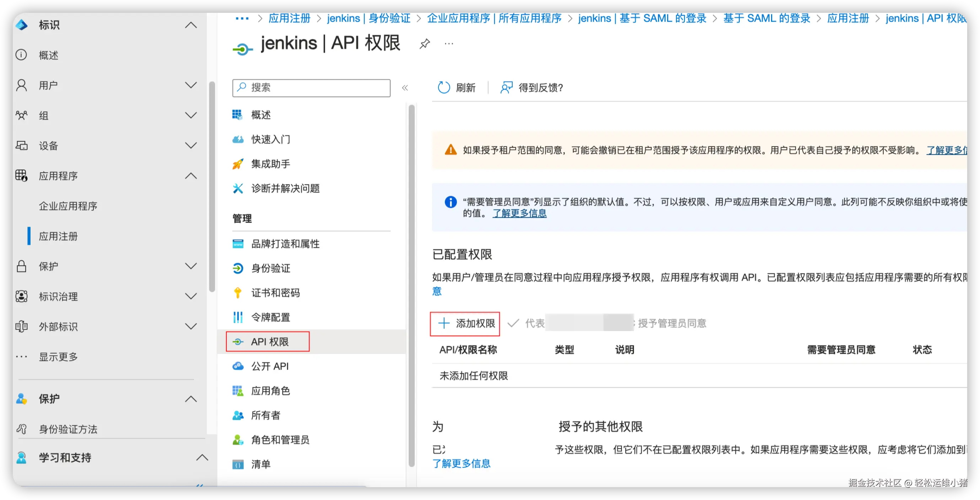980x500 pixels.
Task: Expand the 设备 section in sidebar
Action: [190, 145]
